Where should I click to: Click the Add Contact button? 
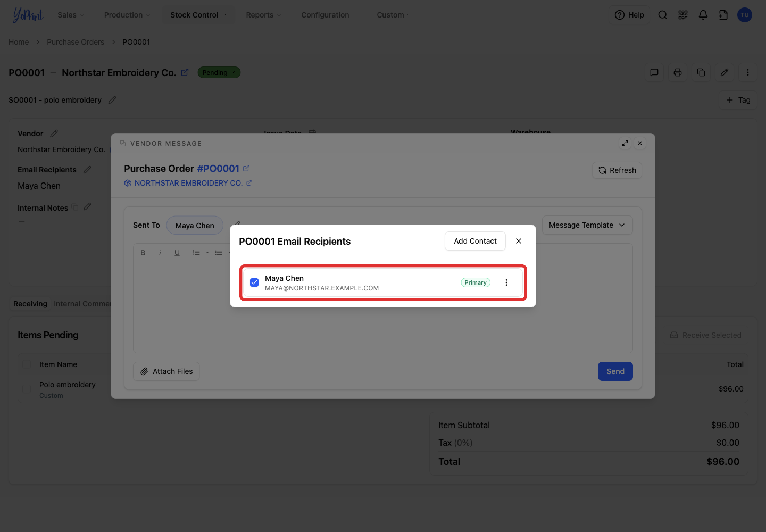pyautogui.click(x=475, y=241)
